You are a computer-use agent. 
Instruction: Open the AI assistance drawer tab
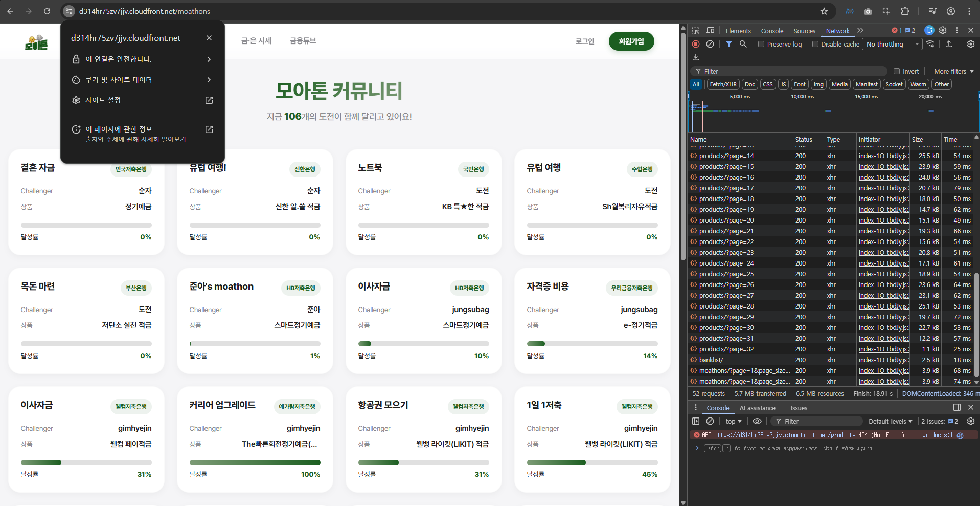[757, 408]
